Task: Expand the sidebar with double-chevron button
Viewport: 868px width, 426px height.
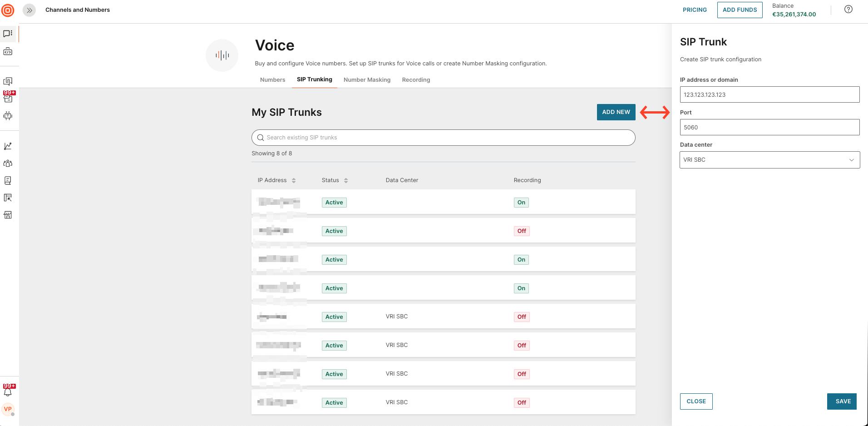Action: 29,10
